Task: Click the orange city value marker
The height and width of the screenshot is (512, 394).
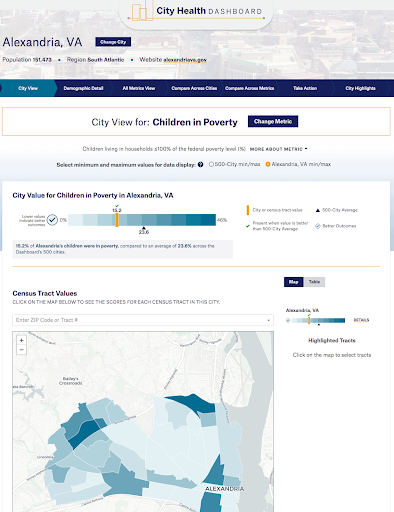Action: click(117, 220)
